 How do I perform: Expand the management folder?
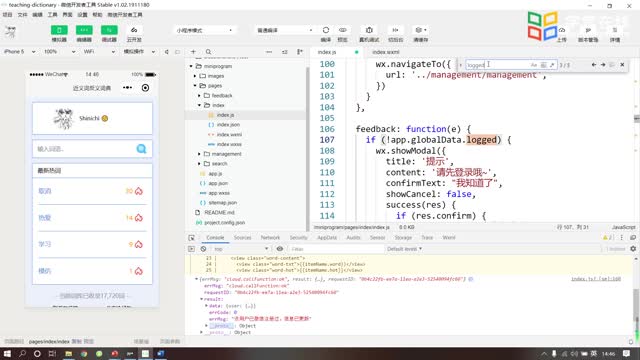tap(200, 154)
